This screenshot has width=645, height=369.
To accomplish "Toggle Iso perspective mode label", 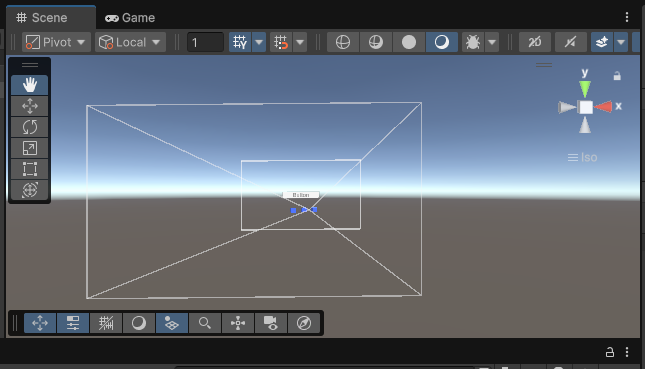I will 582,157.
